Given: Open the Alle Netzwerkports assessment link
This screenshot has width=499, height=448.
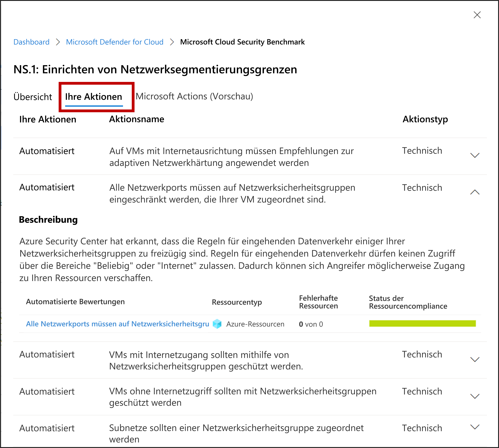Looking at the screenshot, I should click(x=118, y=324).
